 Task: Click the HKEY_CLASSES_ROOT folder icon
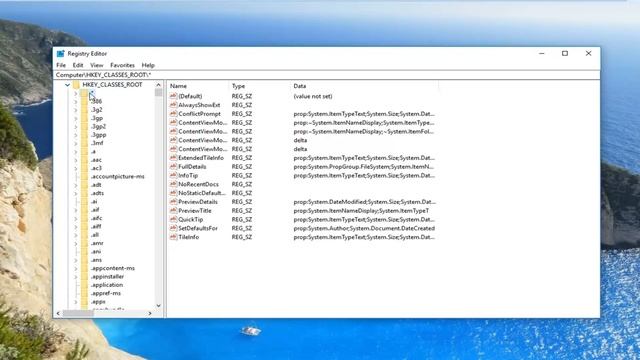click(76, 84)
